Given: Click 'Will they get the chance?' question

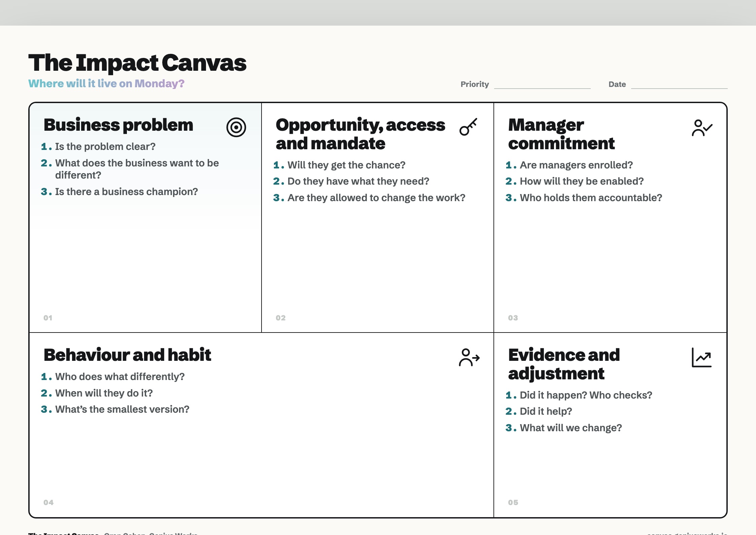Looking at the screenshot, I should 346,165.
